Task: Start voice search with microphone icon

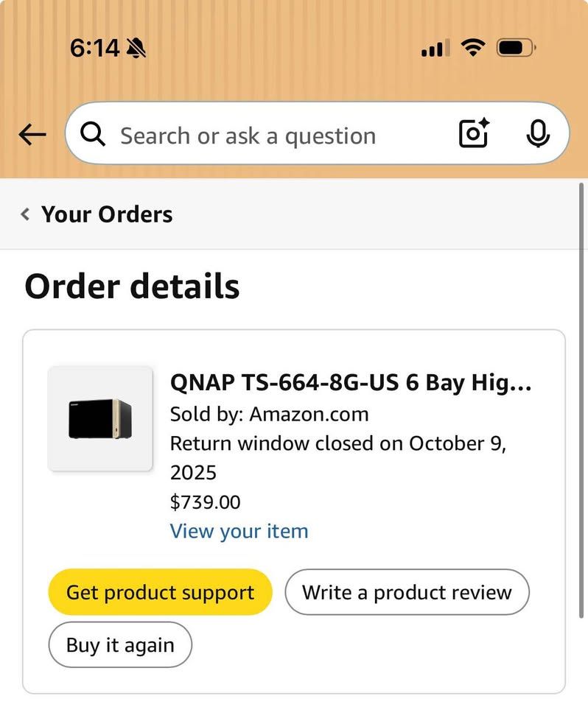Action: pyautogui.click(x=539, y=134)
